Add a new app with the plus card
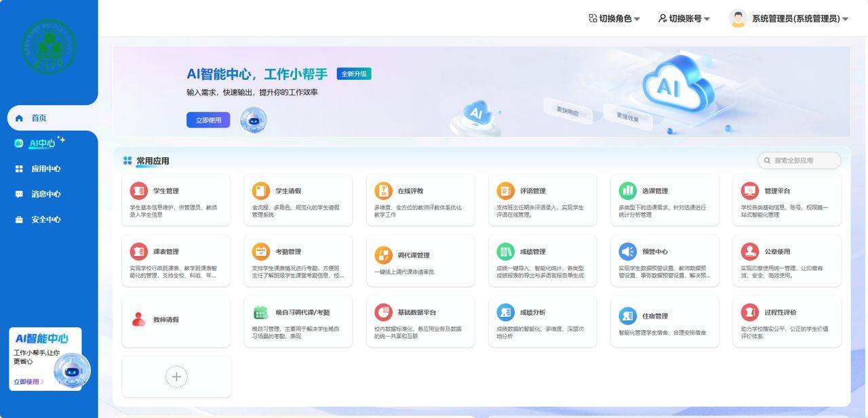The height and width of the screenshot is (418, 868). click(176, 377)
